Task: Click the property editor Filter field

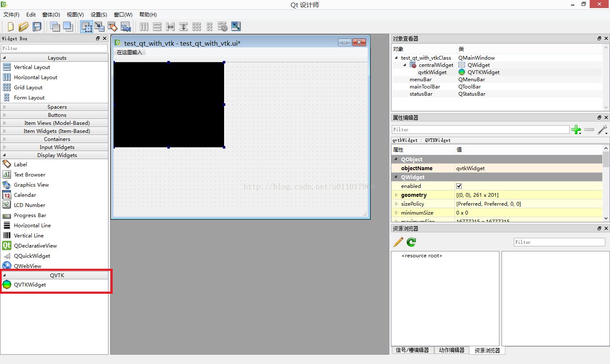Action: click(x=481, y=130)
